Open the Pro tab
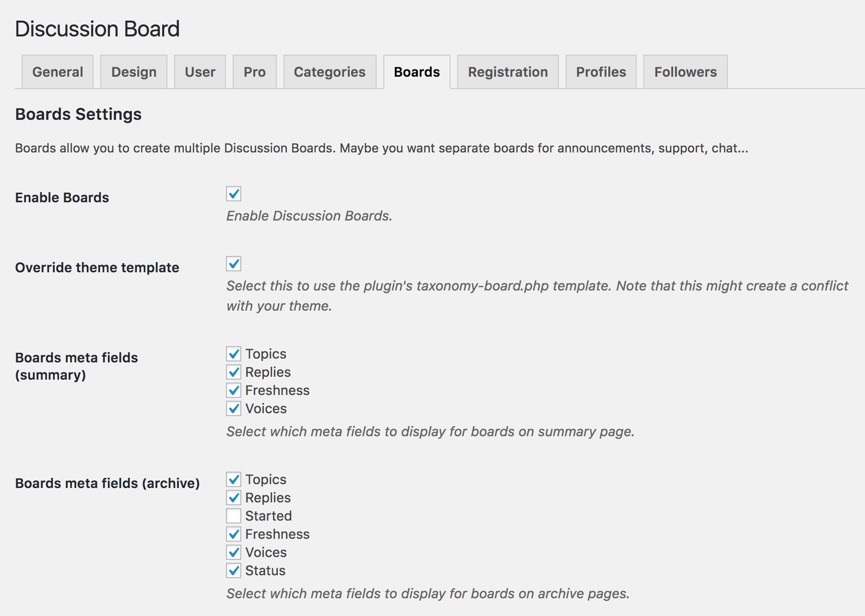Image resolution: width=865 pixels, height=616 pixels. tap(254, 71)
